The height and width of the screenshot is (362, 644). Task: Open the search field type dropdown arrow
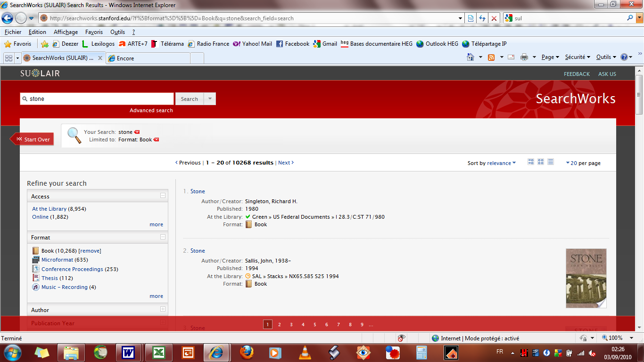[210, 99]
